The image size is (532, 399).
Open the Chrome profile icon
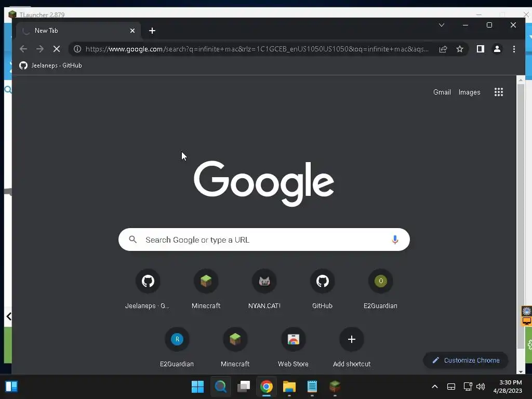(497, 49)
